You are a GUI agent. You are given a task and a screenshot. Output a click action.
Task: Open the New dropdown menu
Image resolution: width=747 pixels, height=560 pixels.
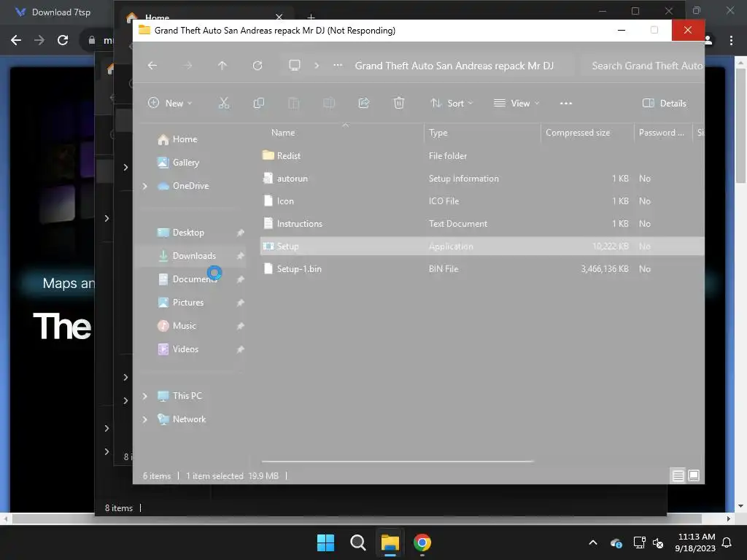tap(170, 104)
